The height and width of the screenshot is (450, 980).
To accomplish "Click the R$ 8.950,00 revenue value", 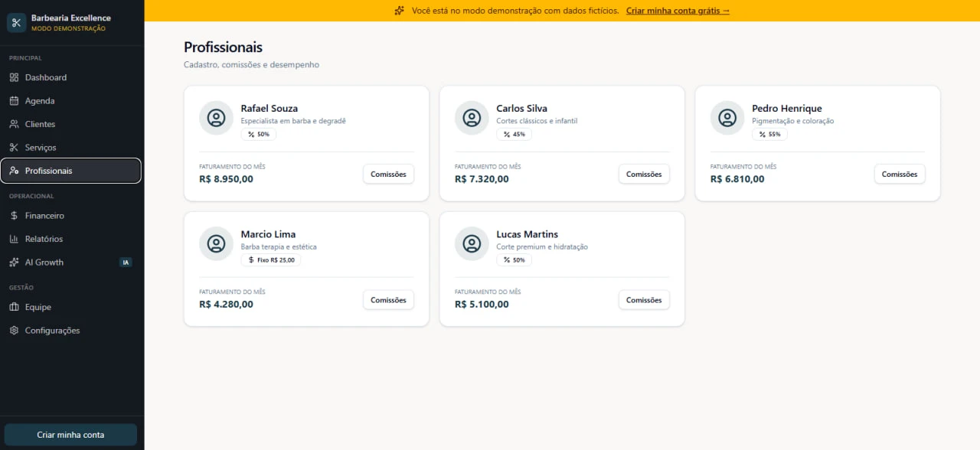I will click(226, 179).
